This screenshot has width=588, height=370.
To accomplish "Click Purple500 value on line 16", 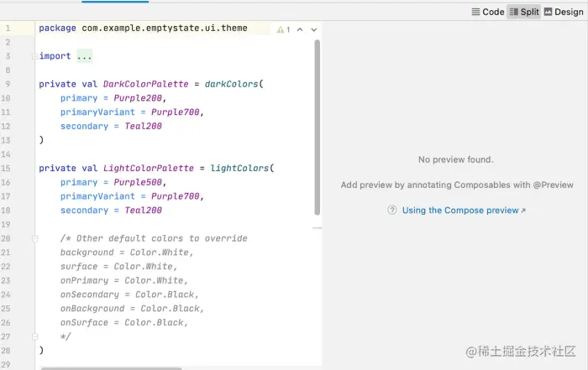I will [x=138, y=182].
